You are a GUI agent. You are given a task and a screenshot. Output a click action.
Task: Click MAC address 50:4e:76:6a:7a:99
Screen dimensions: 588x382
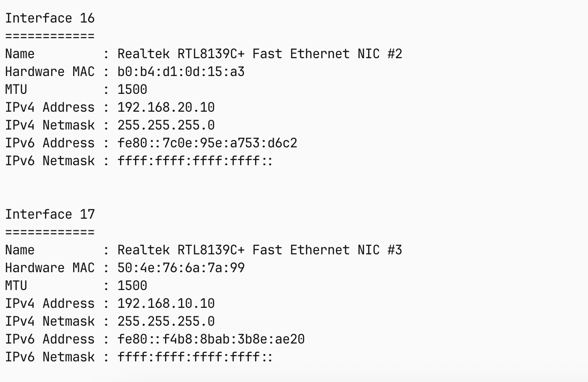click(181, 268)
